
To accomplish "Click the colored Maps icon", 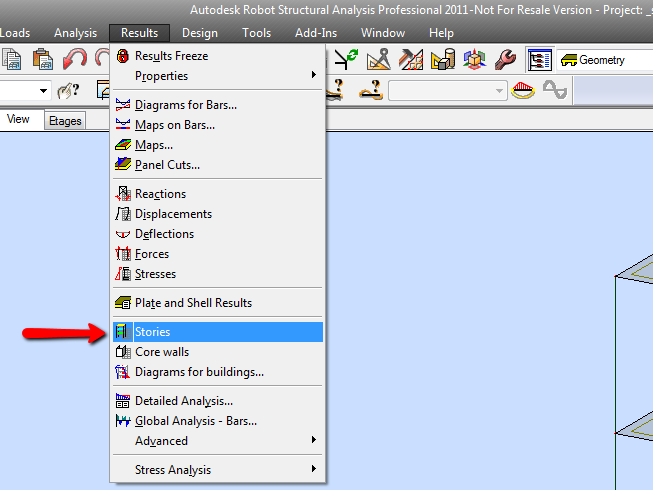I will [x=123, y=145].
